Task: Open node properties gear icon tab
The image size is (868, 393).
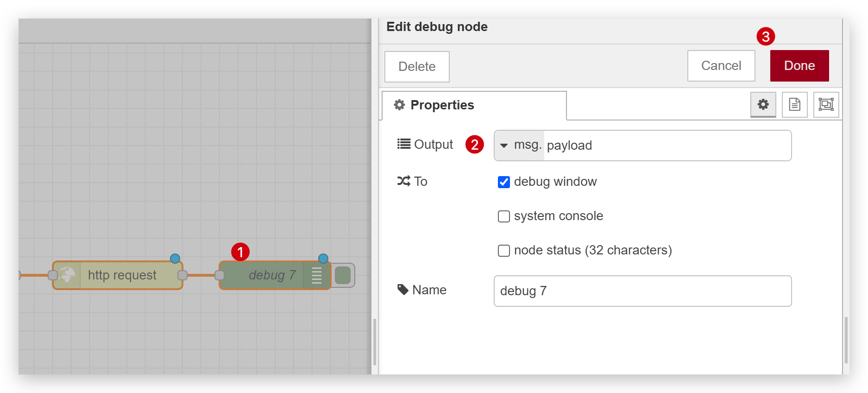Action: coord(763,104)
